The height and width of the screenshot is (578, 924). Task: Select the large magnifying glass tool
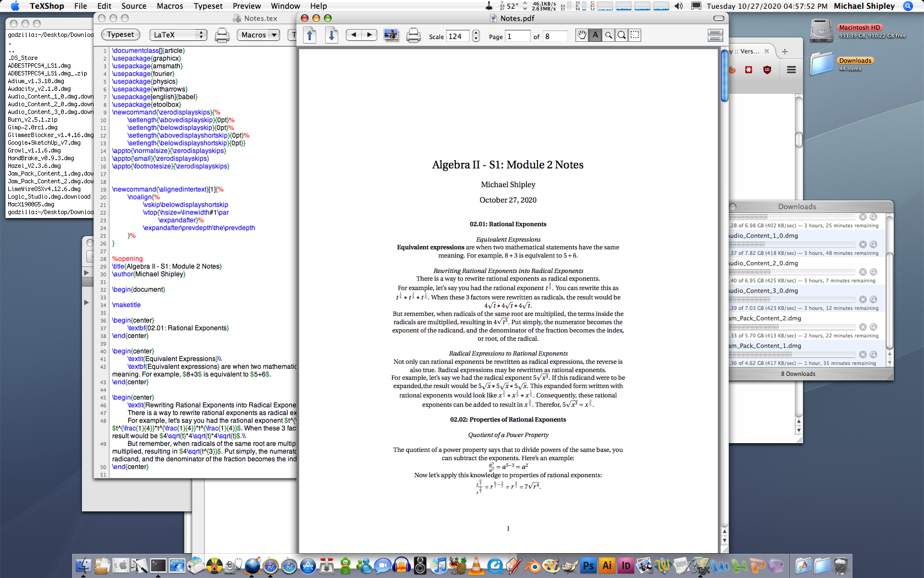click(x=621, y=35)
